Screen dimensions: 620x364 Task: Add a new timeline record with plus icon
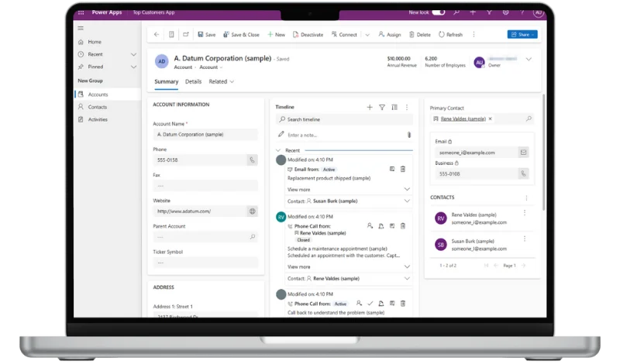tap(370, 107)
